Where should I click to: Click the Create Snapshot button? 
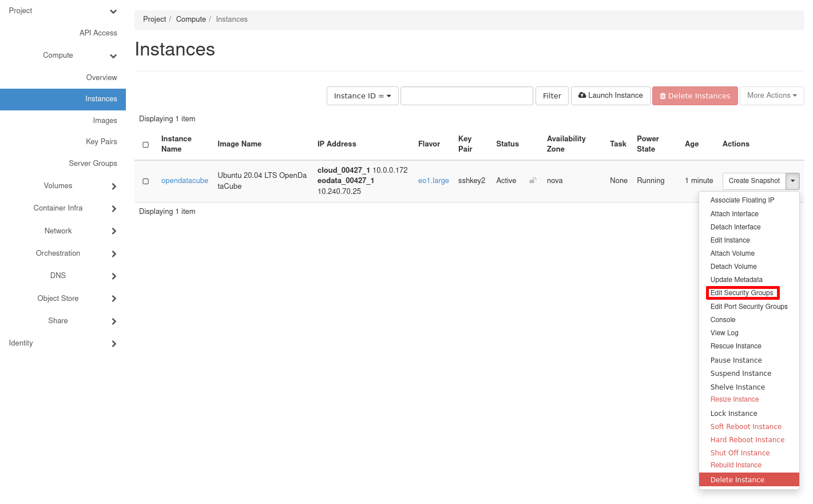point(754,181)
